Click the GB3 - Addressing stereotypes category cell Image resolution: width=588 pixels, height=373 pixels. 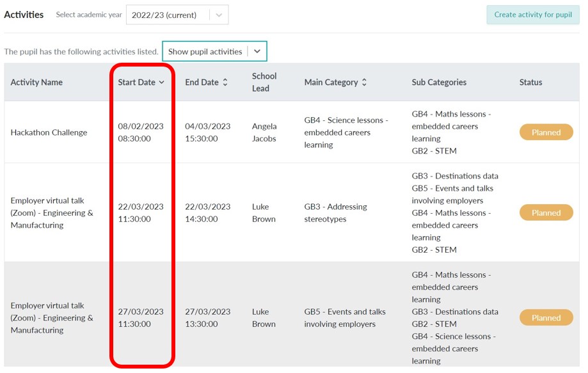[336, 213]
